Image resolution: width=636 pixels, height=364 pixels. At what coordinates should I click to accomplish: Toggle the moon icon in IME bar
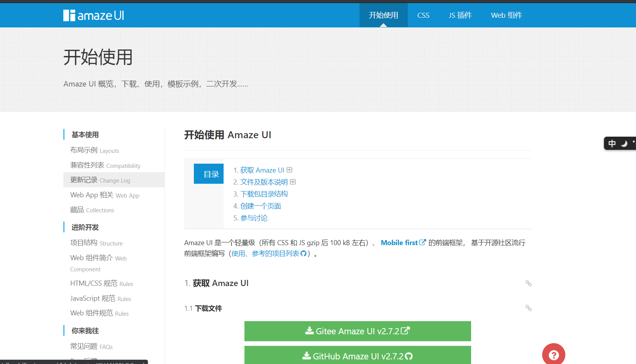(624, 144)
